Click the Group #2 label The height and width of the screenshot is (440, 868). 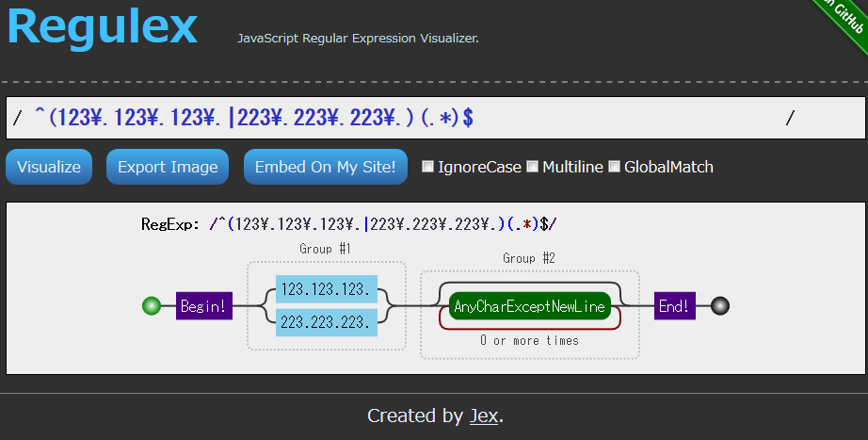point(529,258)
